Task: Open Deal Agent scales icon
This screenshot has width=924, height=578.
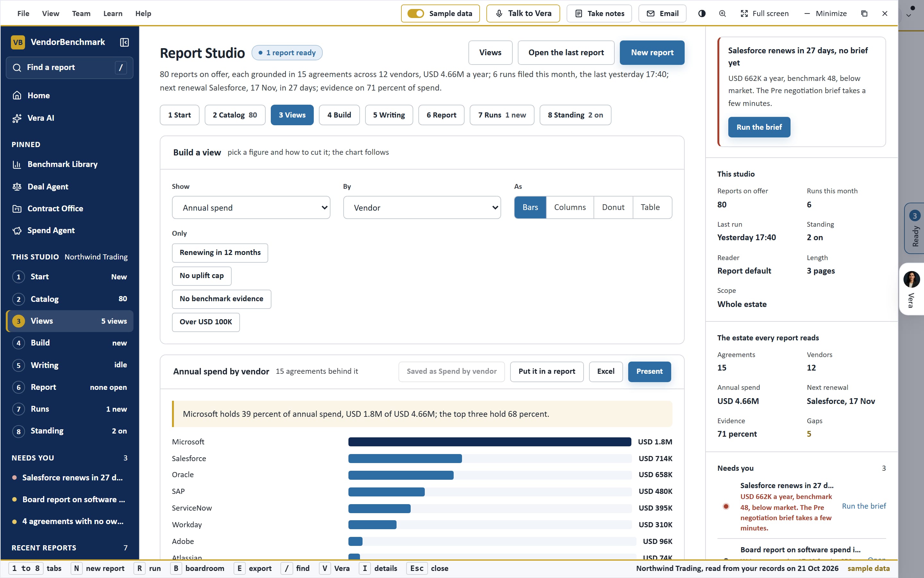Action: pyautogui.click(x=17, y=187)
